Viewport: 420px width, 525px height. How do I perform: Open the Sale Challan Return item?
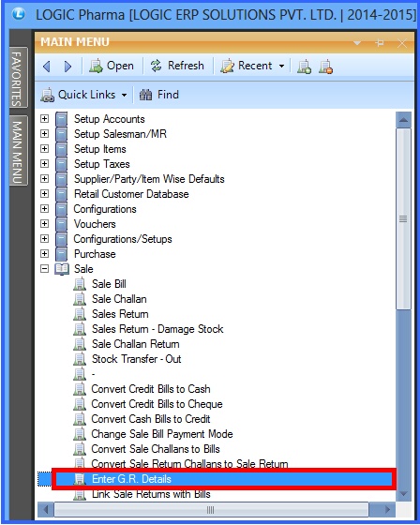136,344
